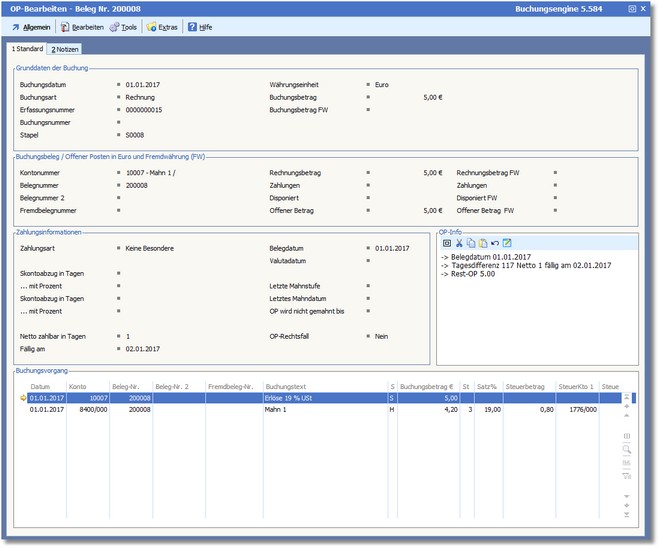Click the copy icon in OP-Info toolbar
This screenshot has width=659, height=548.
pyautogui.click(x=471, y=243)
